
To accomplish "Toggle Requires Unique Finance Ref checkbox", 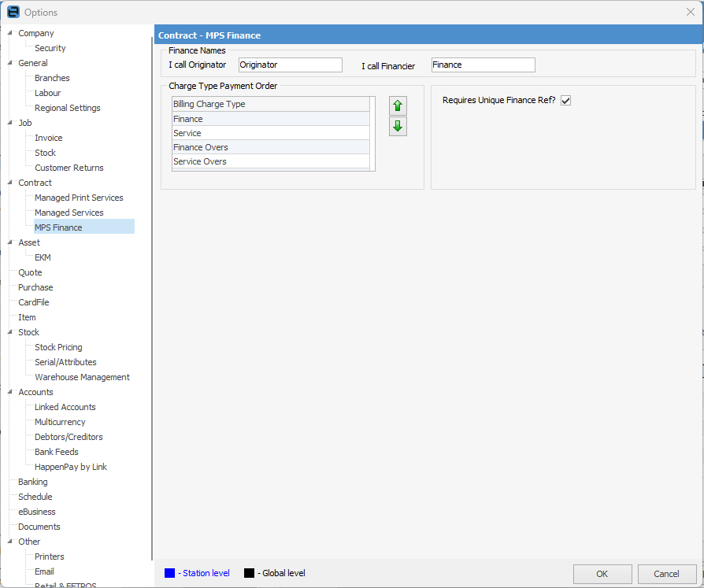I will (565, 101).
